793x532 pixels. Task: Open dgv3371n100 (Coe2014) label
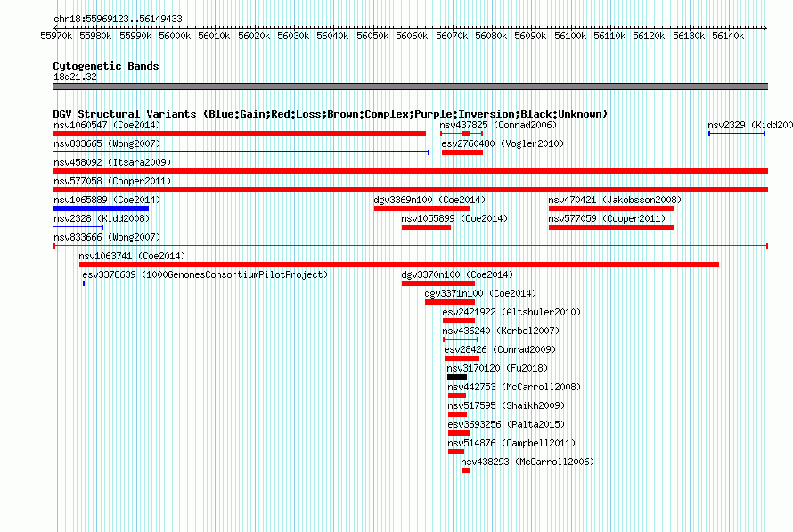[x=480, y=293]
